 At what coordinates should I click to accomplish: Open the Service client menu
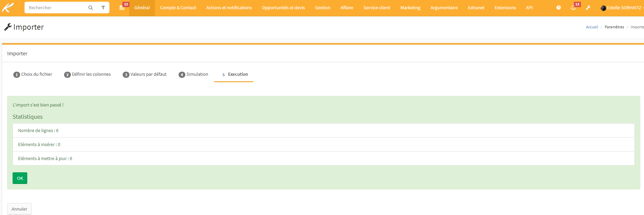point(377,8)
